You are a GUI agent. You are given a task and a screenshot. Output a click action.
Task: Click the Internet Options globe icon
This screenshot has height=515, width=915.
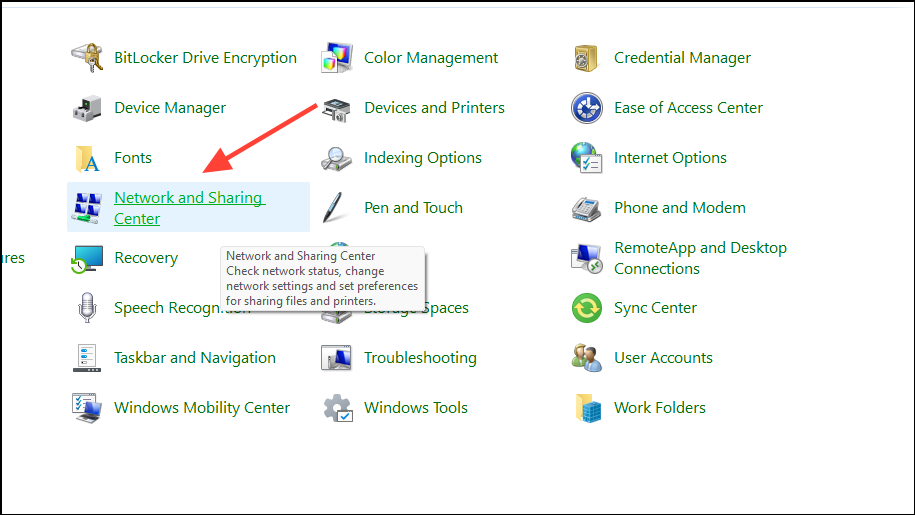(586, 157)
